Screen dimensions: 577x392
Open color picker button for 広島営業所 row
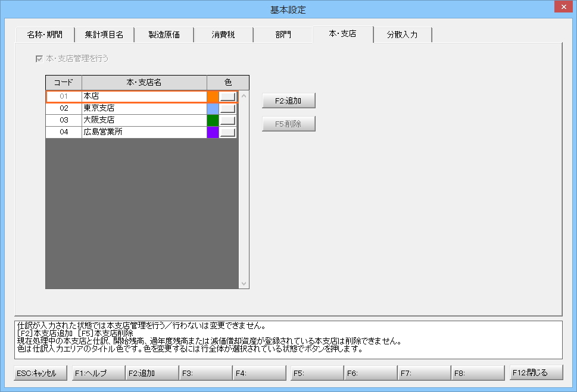point(227,132)
